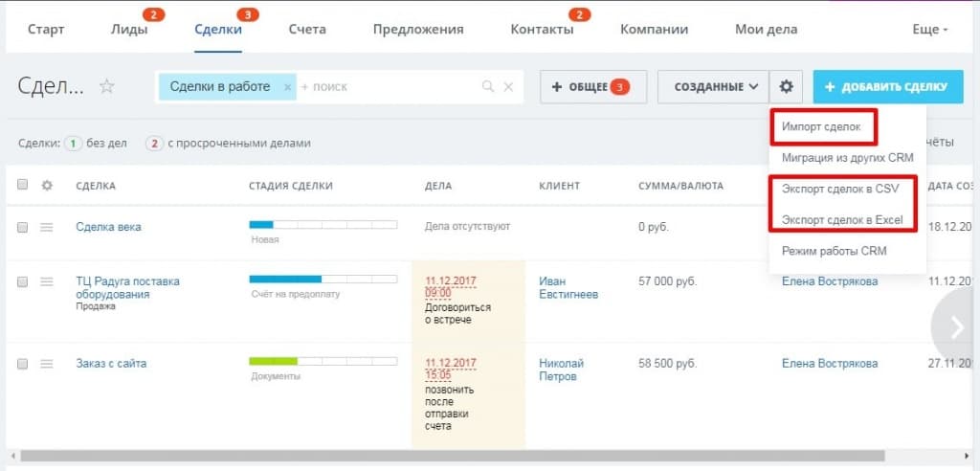This screenshot has width=980, height=471.
Task: Click the magnifier search icon
Action: 488,87
